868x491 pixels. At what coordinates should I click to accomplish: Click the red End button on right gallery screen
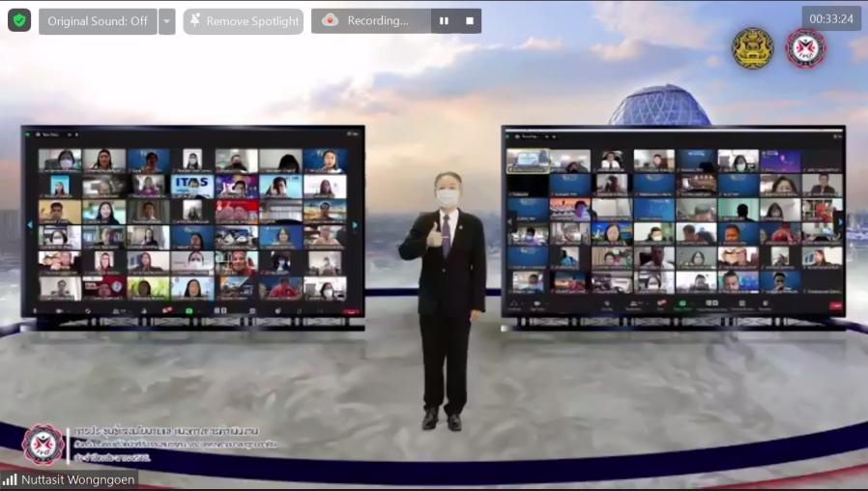[835, 305]
